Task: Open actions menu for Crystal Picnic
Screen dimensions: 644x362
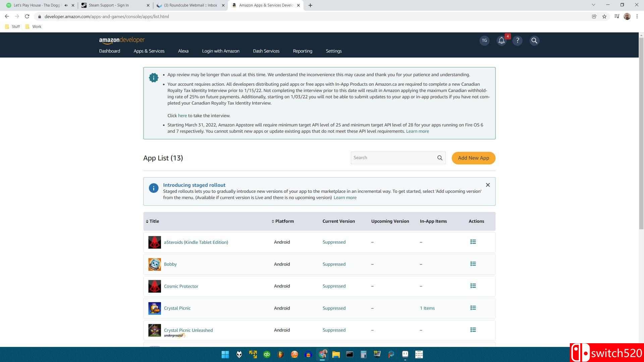Action: click(473, 308)
